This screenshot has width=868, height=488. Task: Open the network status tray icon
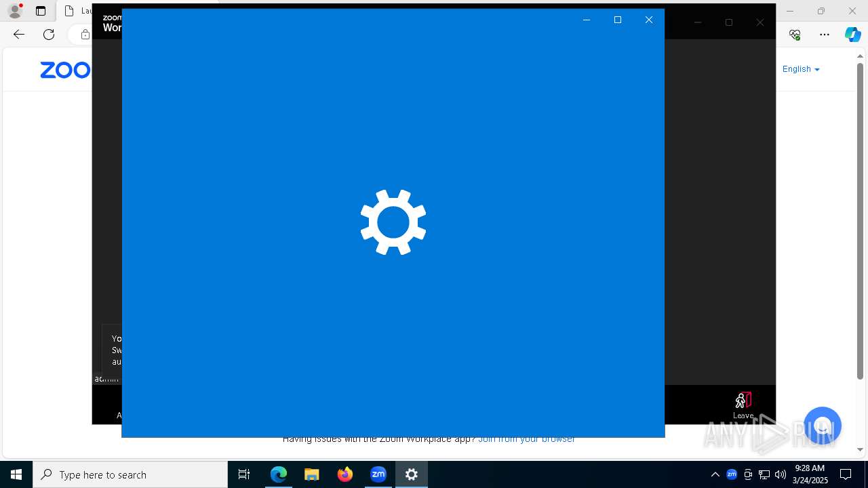pos(764,474)
